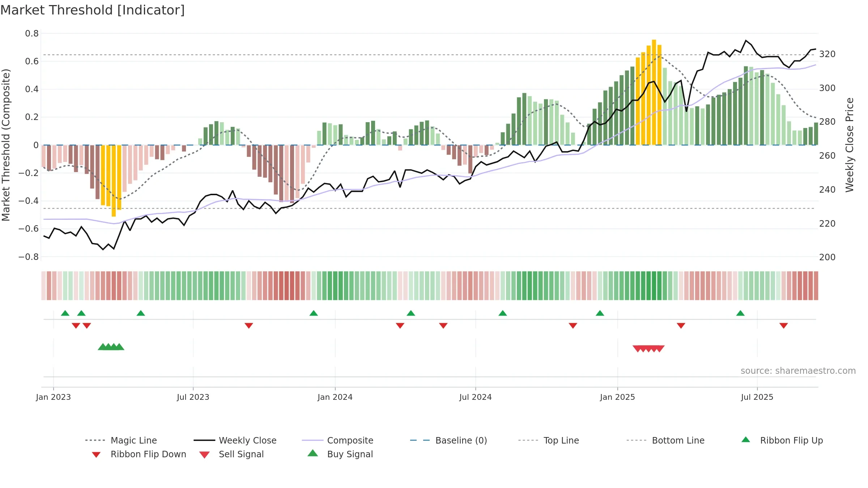Click the Jan 2024 x-axis label

coord(335,397)
